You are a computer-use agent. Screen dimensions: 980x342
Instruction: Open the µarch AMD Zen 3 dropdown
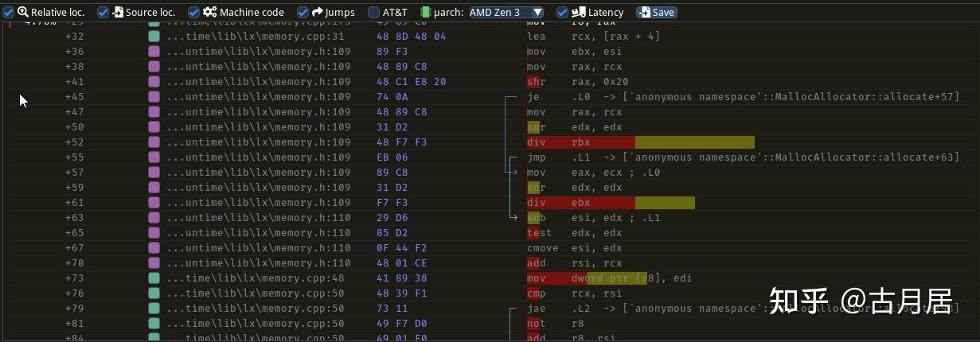pos(506,12)
